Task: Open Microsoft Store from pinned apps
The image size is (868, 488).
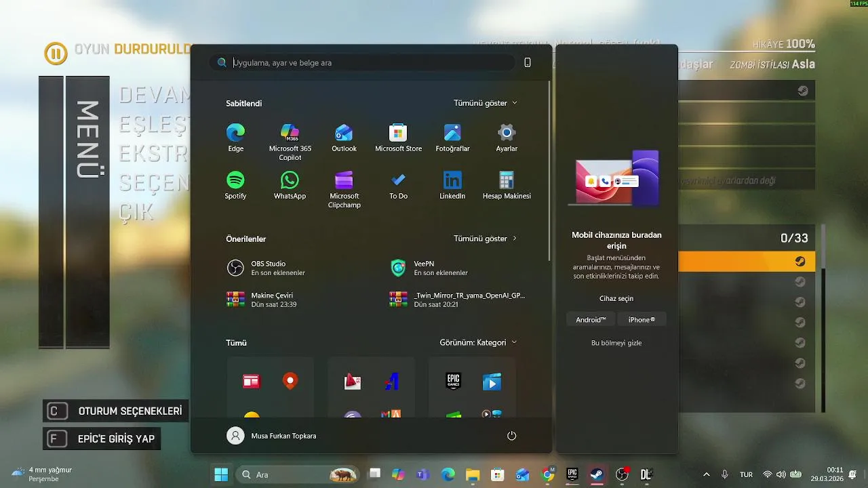Action: pyautogui.click(x=398, y=138)
